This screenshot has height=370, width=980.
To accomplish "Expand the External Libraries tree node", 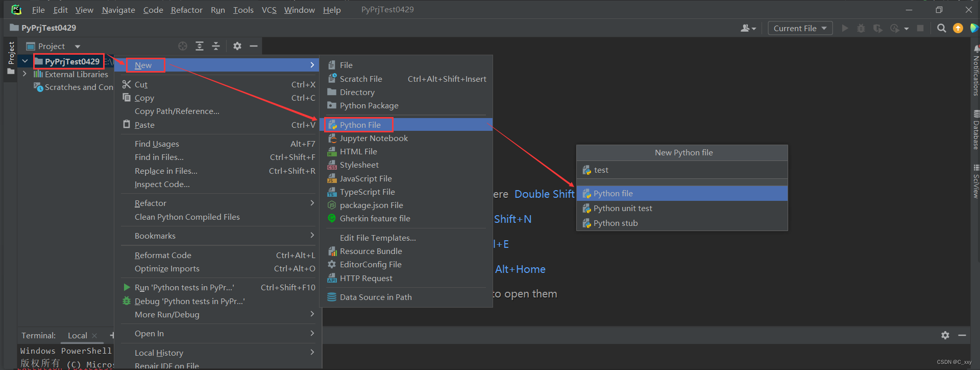I will [24, 74].
